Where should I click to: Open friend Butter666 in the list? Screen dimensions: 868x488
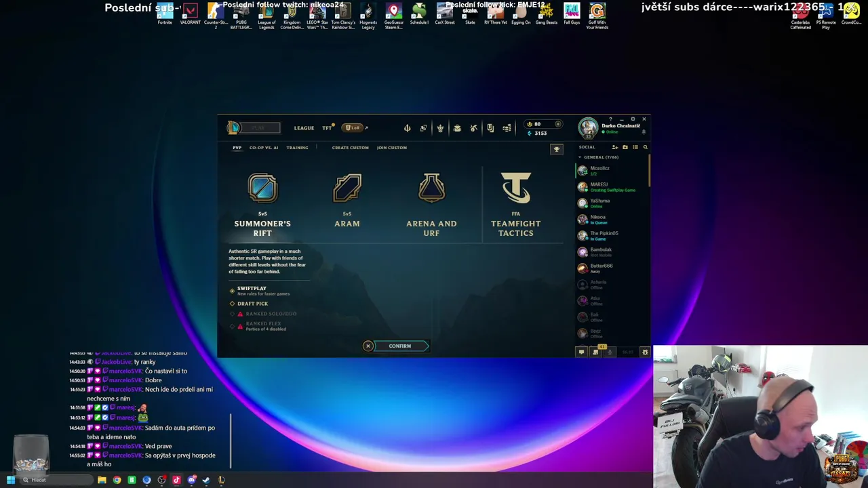click(612, 268)
